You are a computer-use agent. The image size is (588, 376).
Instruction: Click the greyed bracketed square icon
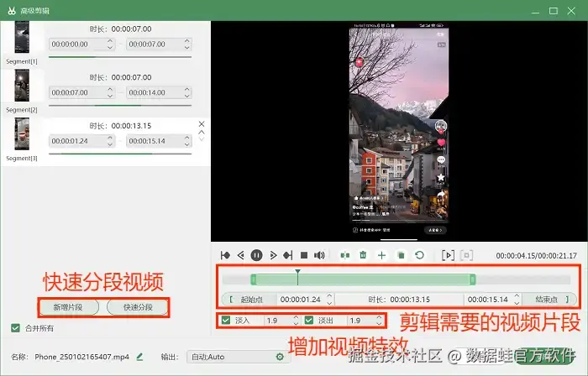point(466,255)
